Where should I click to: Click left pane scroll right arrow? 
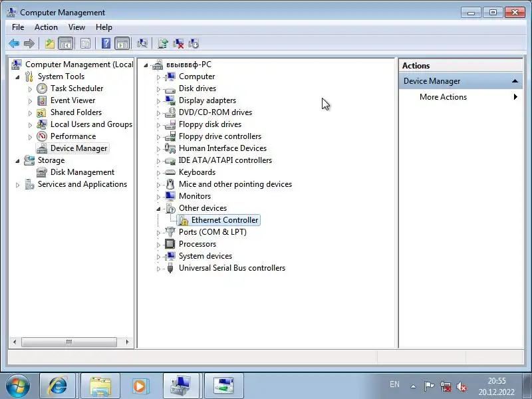pos(128,342)
